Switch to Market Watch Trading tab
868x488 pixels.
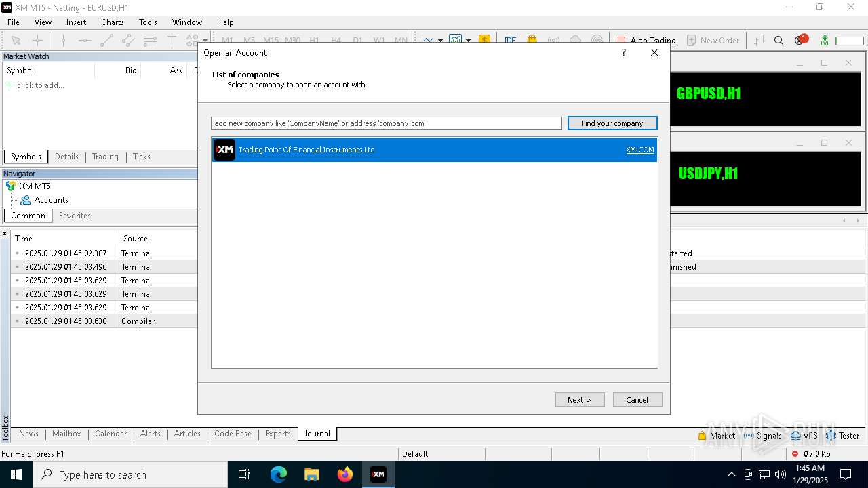[105, 157]
